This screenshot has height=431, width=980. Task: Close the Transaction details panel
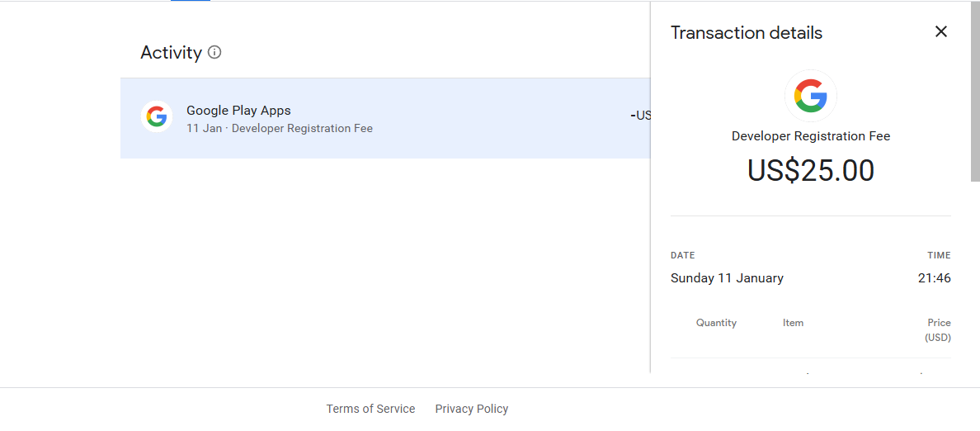click(x=940, y=32)
